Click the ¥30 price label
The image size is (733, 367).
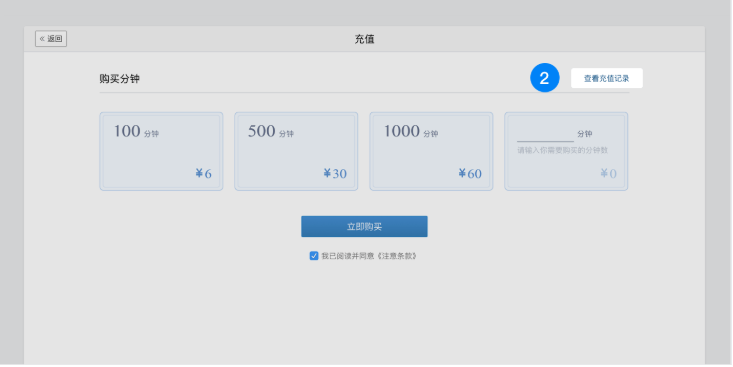tap(335, 174)
